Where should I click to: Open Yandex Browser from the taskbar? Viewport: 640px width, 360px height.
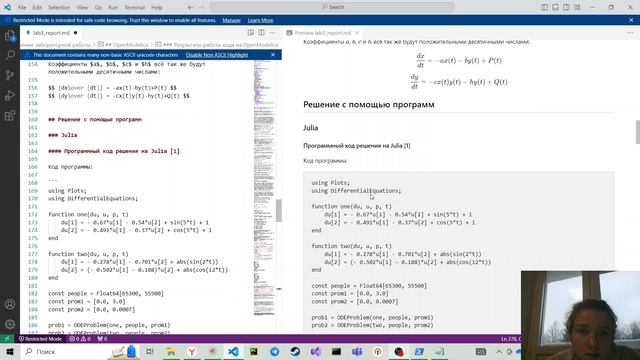point(191,351)
